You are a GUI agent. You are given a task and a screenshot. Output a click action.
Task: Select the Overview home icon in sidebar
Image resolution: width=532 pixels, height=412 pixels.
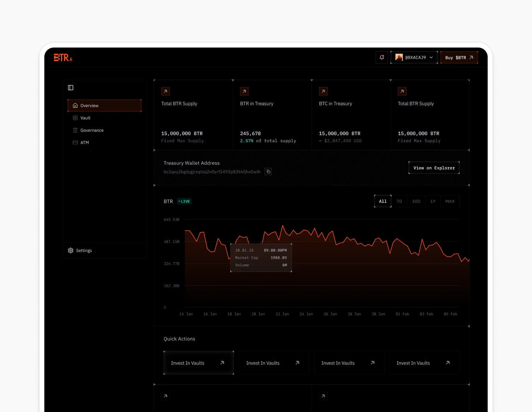pos(75,105)
